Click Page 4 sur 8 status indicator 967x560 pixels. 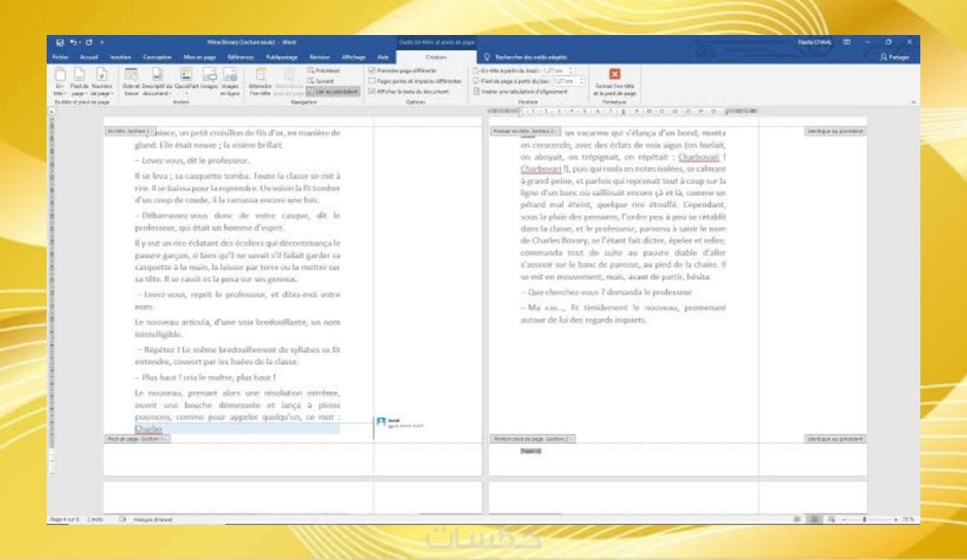pos(63,518)
